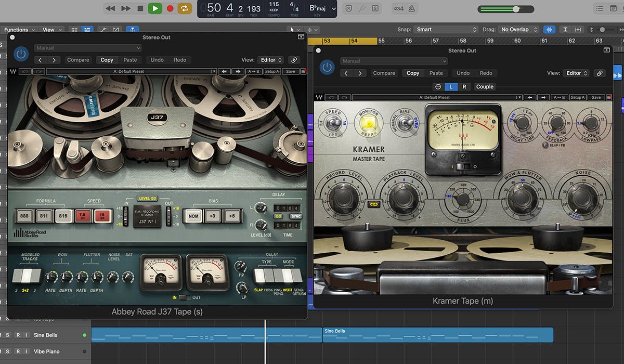The height and width of the screenshot is (364, 624).
Task: Select the Sine Bells region in the timeline
Action: click(437, 335)
